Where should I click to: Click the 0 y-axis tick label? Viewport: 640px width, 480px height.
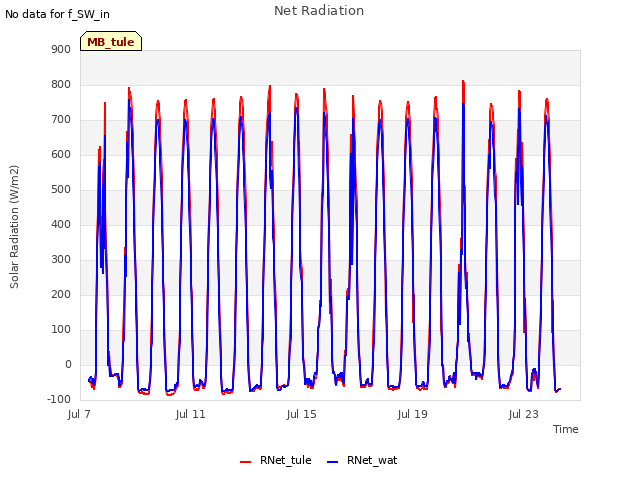[x=68, y=364]
